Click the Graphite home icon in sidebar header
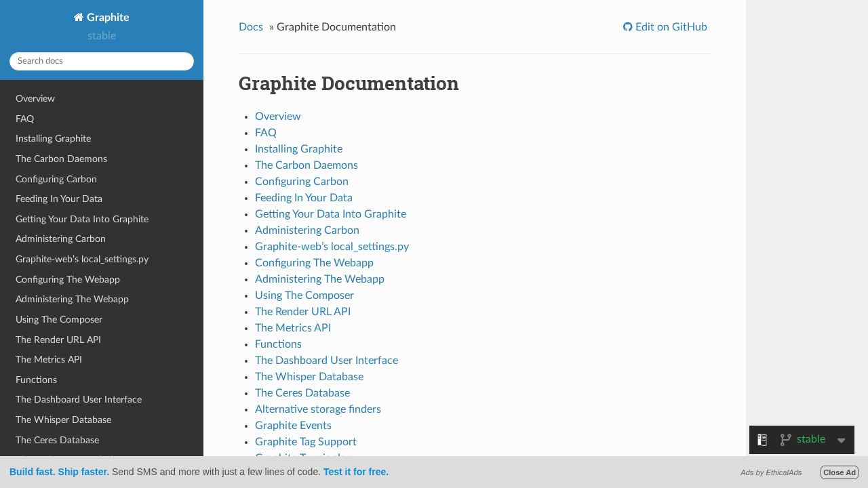868x488 pixels. pyautogui.click(x=79, y=18)
